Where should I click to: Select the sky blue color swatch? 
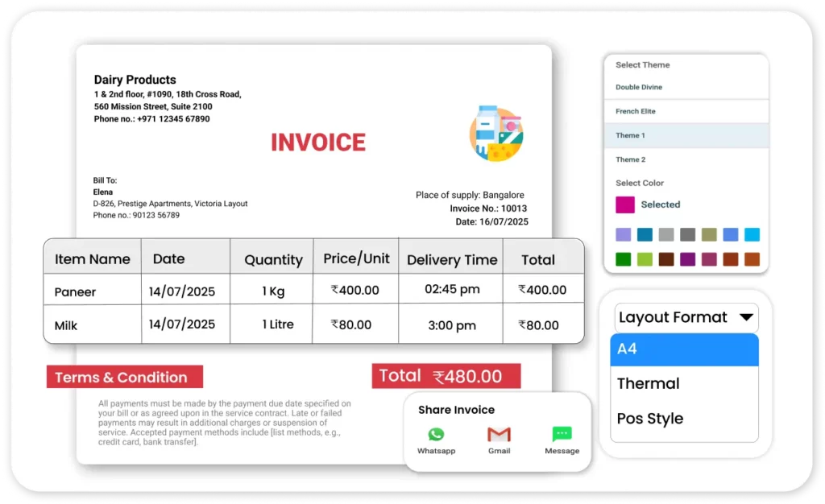point(752,235)
